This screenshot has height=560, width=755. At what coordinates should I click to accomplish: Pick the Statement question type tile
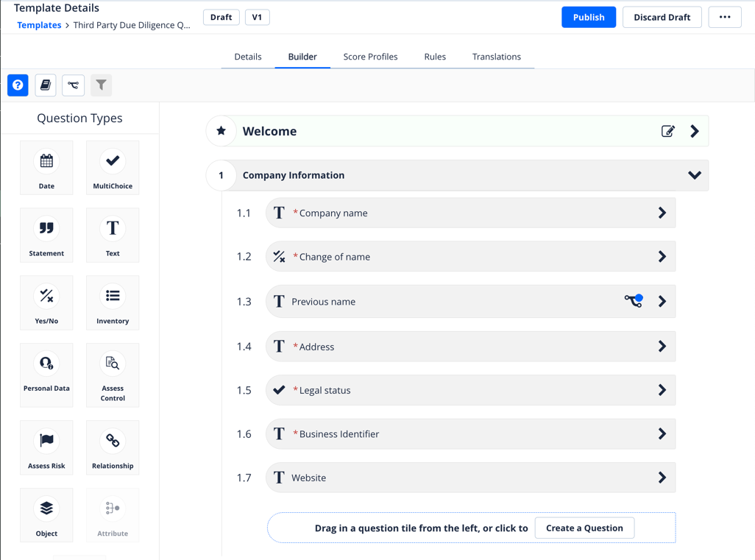pyautogui.click(x=46, y=235)
